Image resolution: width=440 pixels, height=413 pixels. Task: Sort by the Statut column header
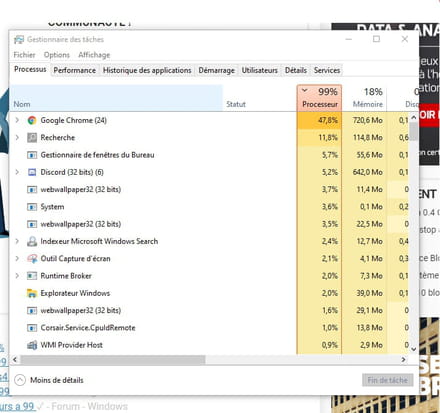260,98
